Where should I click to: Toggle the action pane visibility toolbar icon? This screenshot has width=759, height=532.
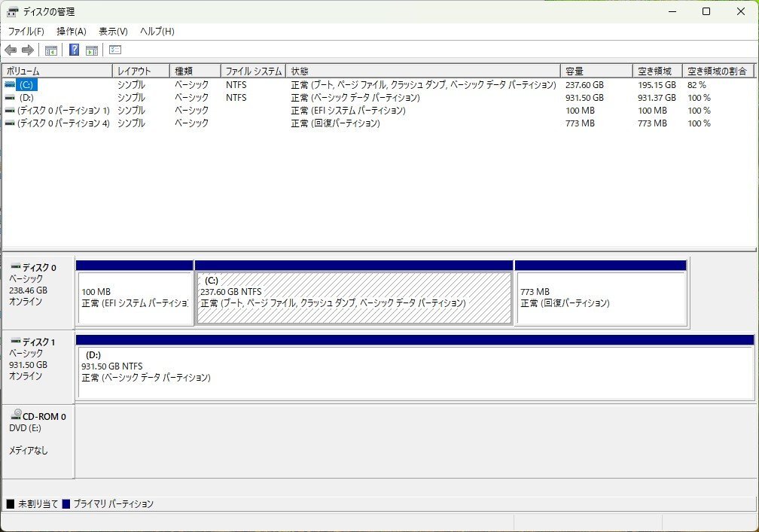[91, 50]
